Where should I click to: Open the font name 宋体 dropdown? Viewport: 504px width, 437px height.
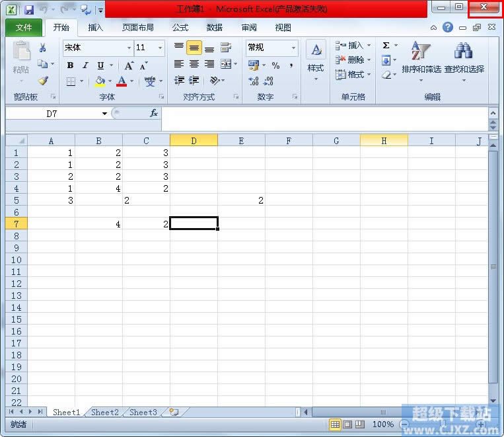click(x=129, y=48)
